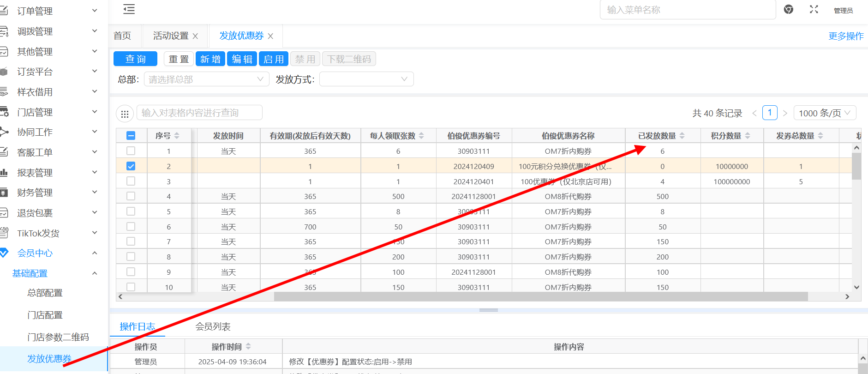
Task: Go to next page arrow in pagination
Action: 785,113
